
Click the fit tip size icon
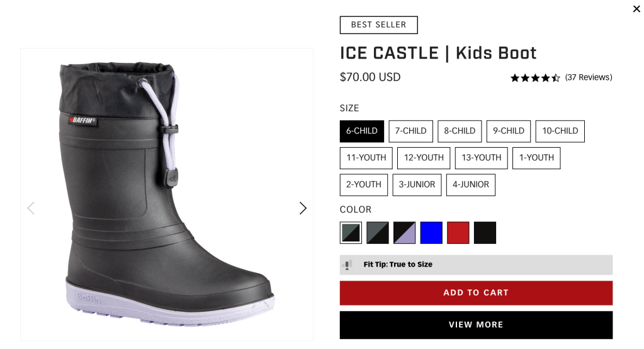tap(347, 265)
